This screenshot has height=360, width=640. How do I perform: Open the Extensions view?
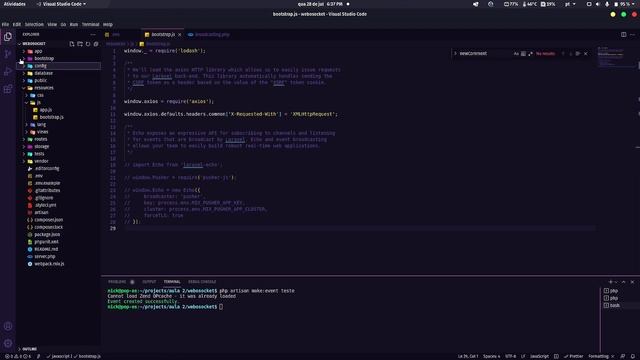pos(8,89)
